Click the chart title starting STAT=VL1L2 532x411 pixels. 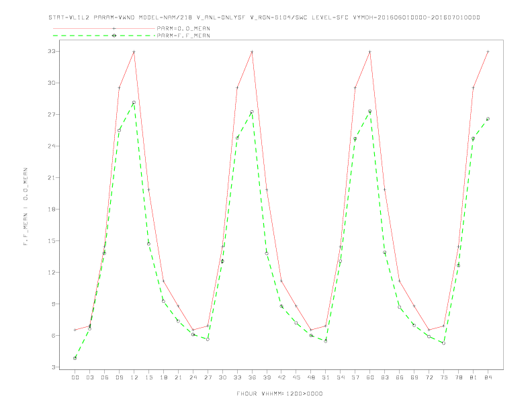click(264, 17)
